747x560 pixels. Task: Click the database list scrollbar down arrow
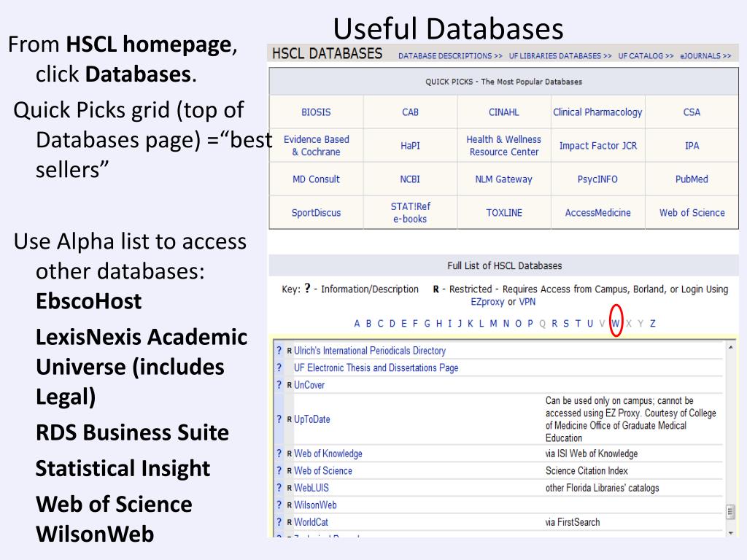(x=730, y=533)
